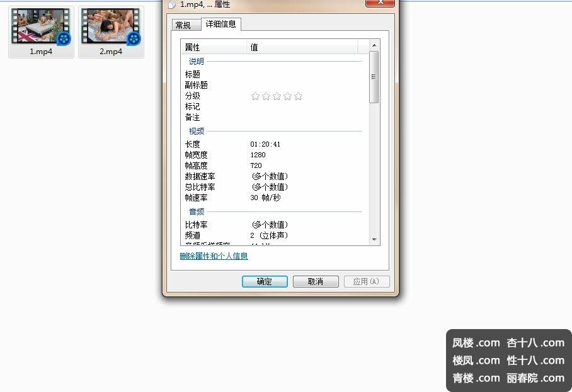Click the scrollbar up arrow in the property list
Image resolution: width=572 pixels, height=392 pixels.
click(x=374, y=45)
